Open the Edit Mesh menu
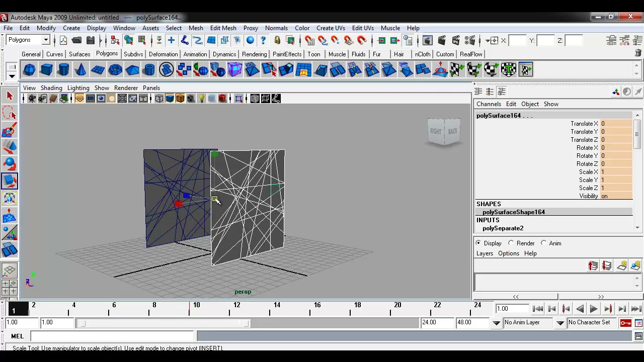This screenshot has width=644, height=362. coord(223,28)
